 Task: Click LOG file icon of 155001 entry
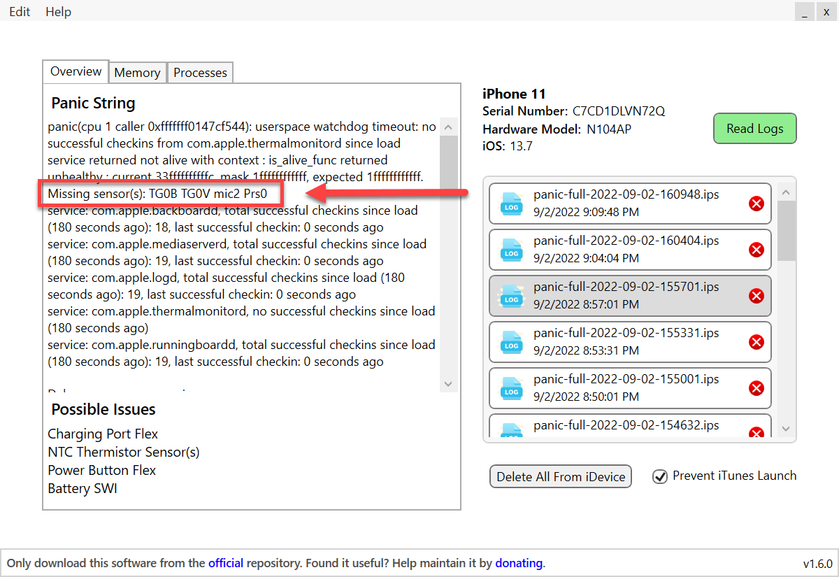[512, 388]
